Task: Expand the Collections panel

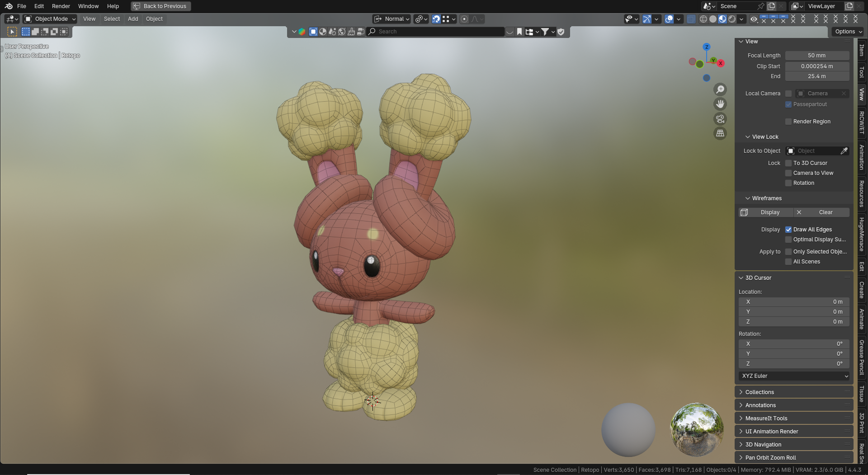Action: [759, 392]
